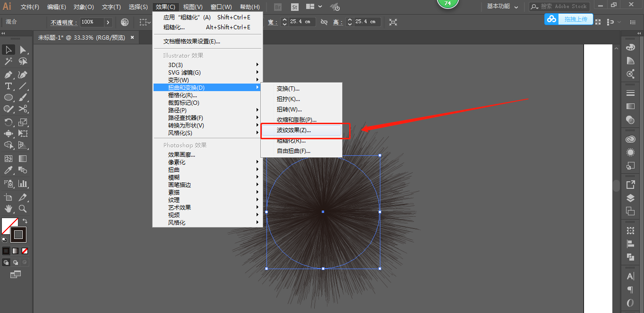
Task: Select the Lasso tool
Action: tap(23, 61)
